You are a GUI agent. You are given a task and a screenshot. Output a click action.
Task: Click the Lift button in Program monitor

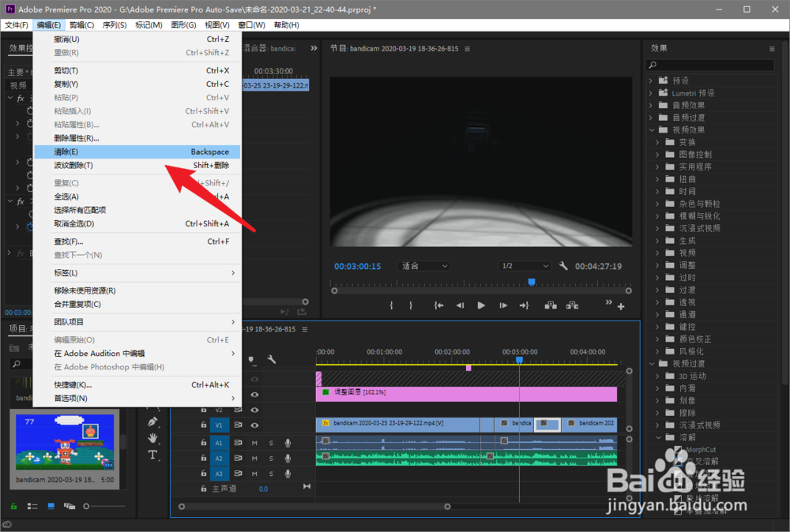pos(551,305)
